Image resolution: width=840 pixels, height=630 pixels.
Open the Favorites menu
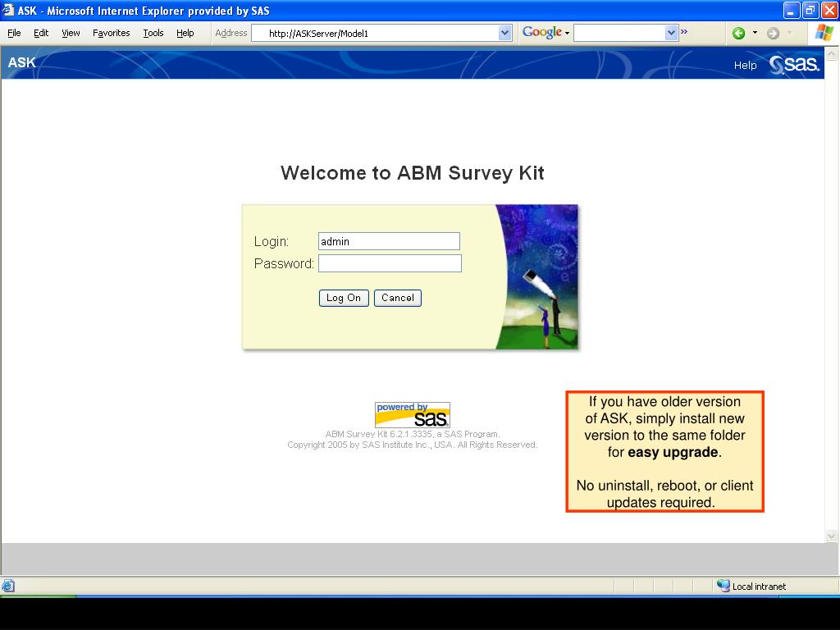pos(111,33)
